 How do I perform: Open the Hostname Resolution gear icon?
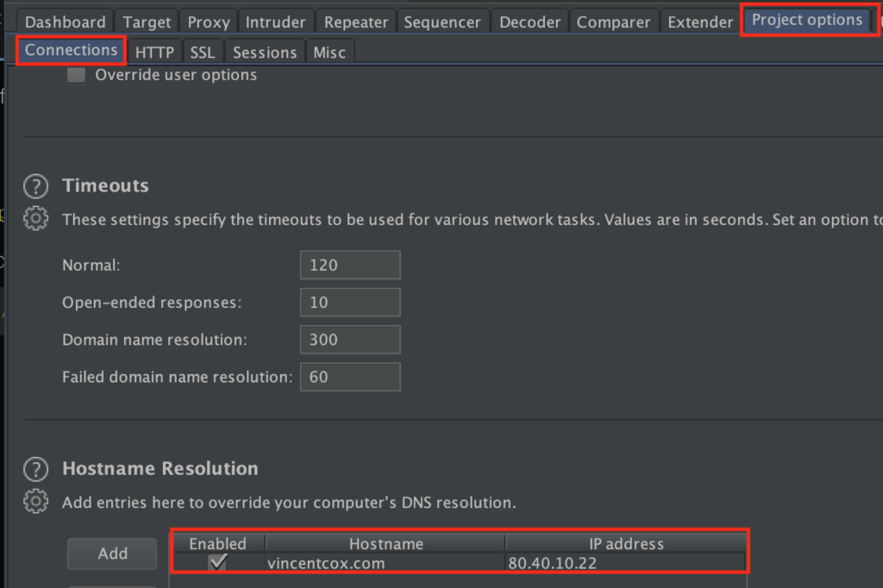35,501
